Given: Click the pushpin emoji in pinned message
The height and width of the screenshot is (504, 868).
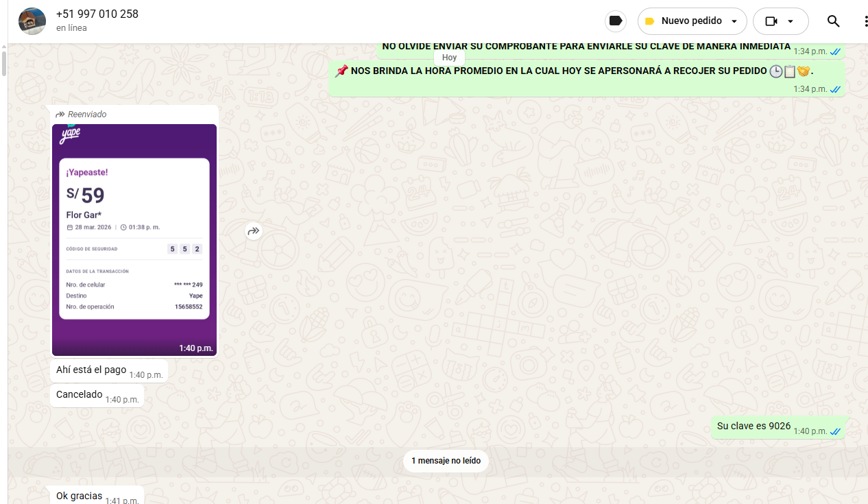Looking at the screenshot, I should pos(341,71).
